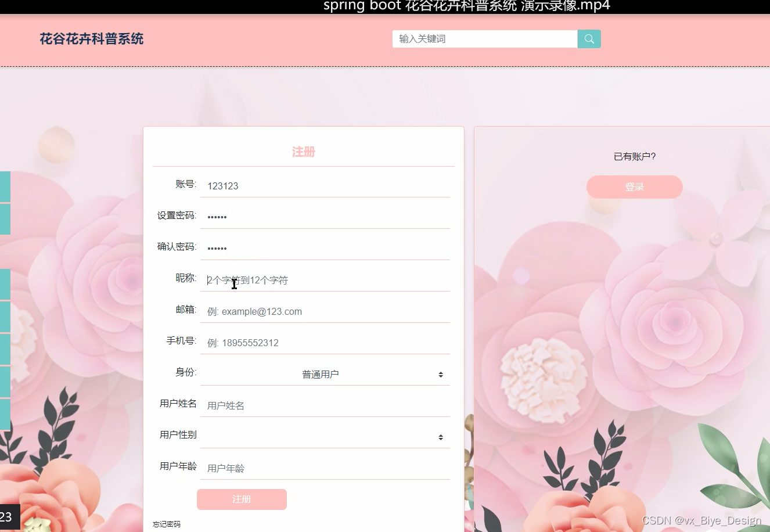Click the 注册 form heading
Screen dimensions: 770x532
coord(303,152)
